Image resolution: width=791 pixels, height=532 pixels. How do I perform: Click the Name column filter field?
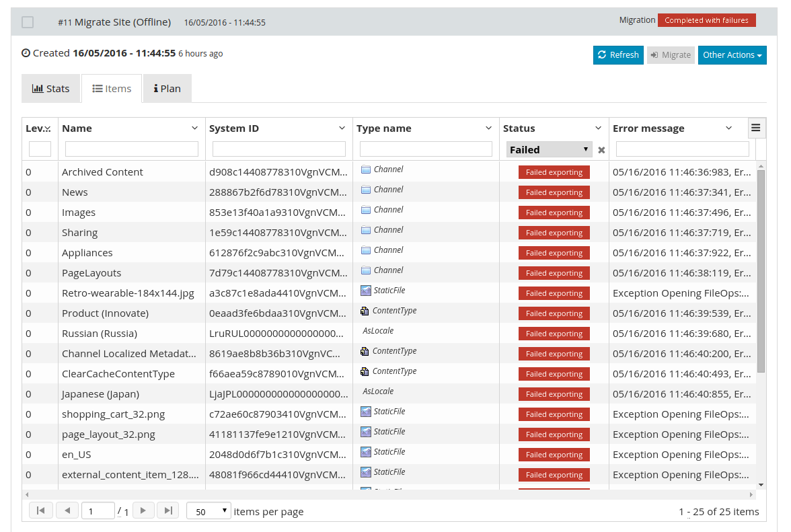(x=132, y=149)
